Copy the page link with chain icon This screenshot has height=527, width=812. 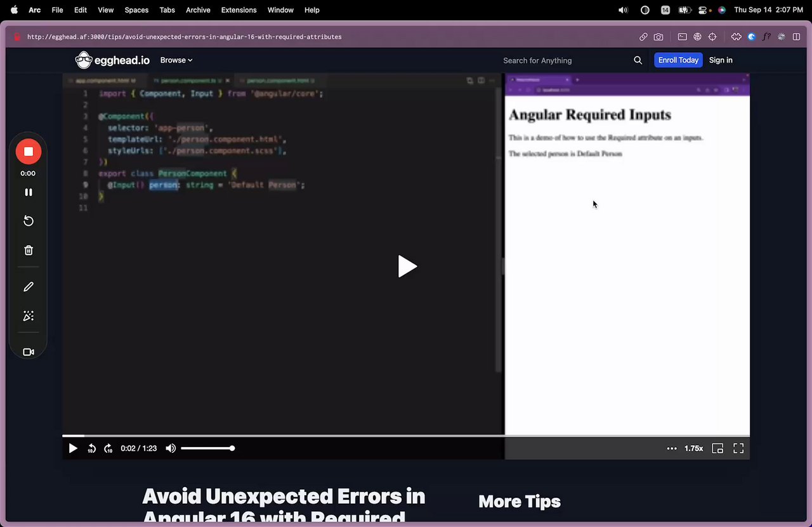click(x=643, y=37)
